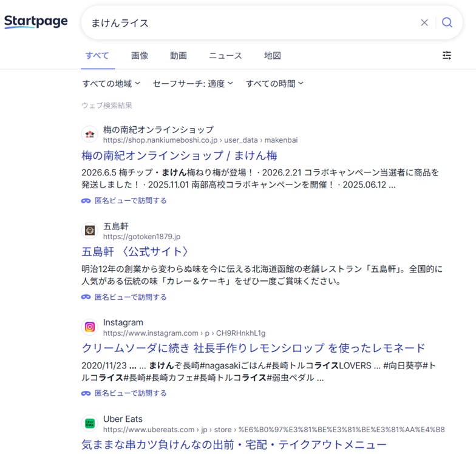The height and width of the screenshot is (454, 476).
Task: Open the セーフサーチ: 適度 dropdown
Action: (193, 84)
